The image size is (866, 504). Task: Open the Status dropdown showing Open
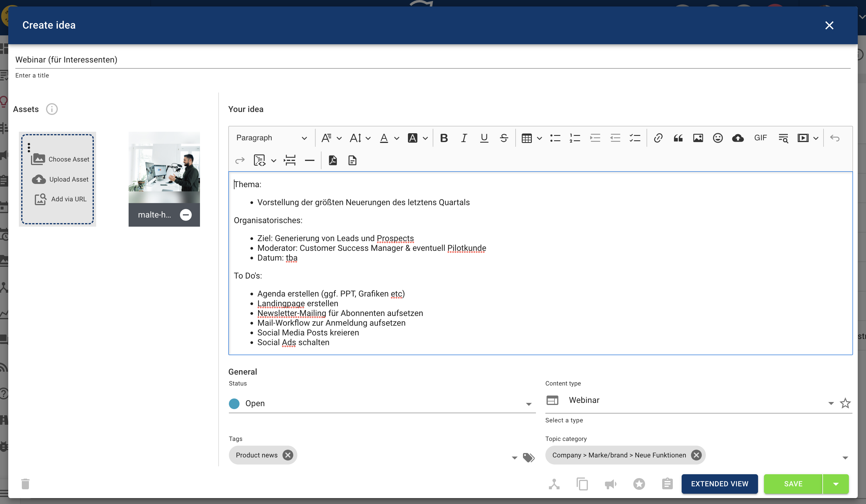pyautogui.click(x=382, y=403)
